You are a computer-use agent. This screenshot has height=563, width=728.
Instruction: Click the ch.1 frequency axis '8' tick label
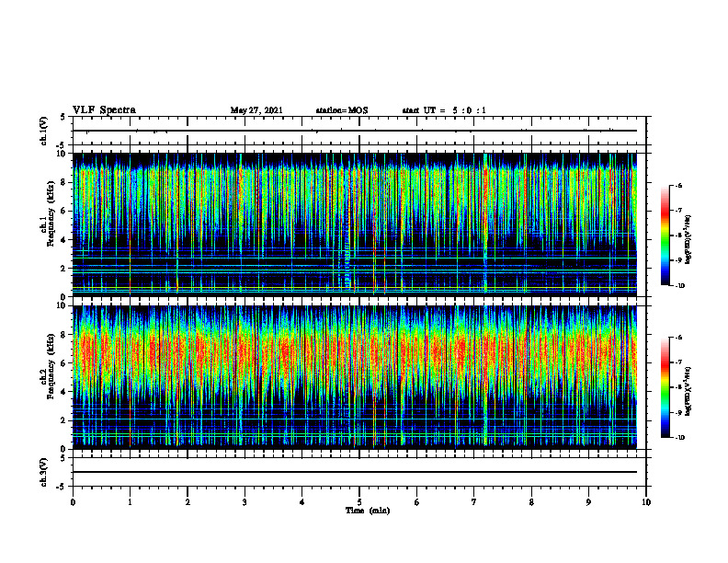click(x=64, y=182)
